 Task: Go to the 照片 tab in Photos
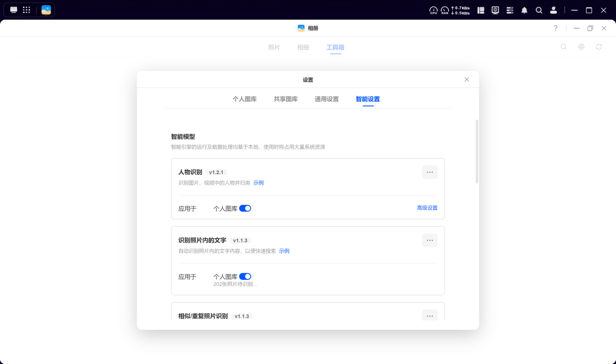click(274, 47)
